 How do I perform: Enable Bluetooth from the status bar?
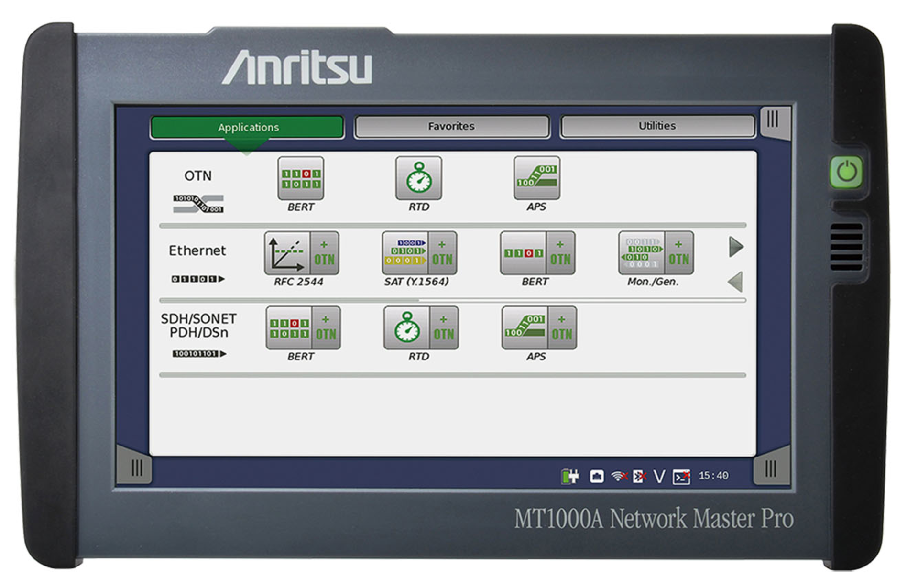(x=639, y=475)
